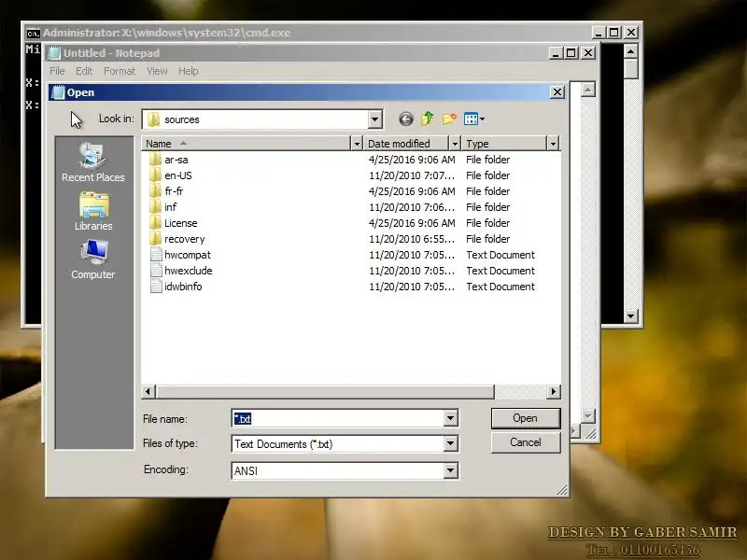Cancel the Open dialog
Viewport: 747px width, 560px height.
pyautogui.click(x=526, y=442)
